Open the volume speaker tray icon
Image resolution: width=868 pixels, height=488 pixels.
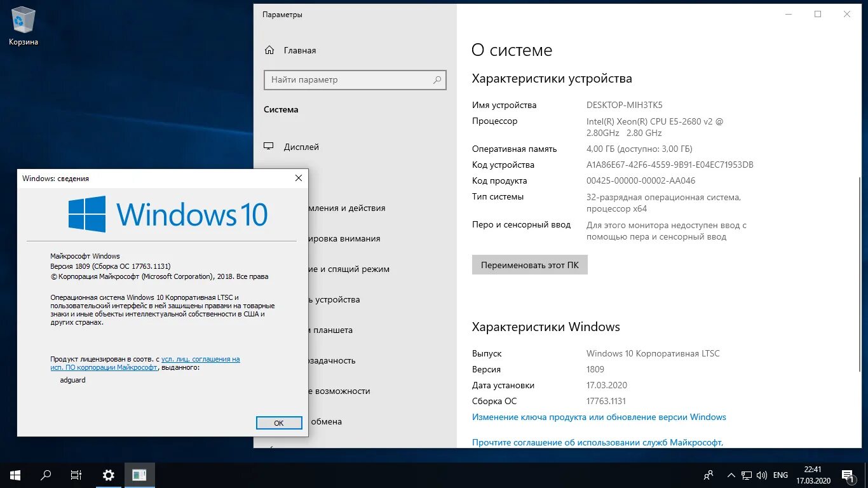click(761, 475)
